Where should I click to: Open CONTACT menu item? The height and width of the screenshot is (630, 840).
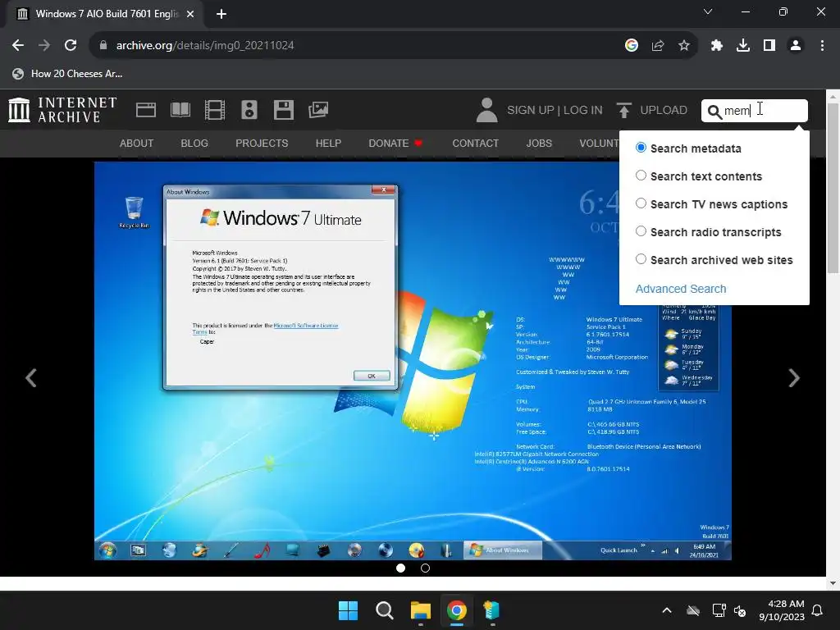coord(476,144)
